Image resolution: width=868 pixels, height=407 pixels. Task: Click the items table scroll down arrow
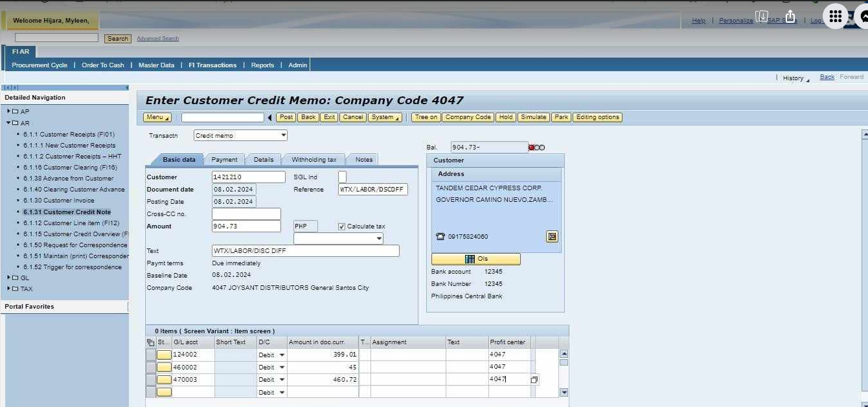[x=564, y=392]
